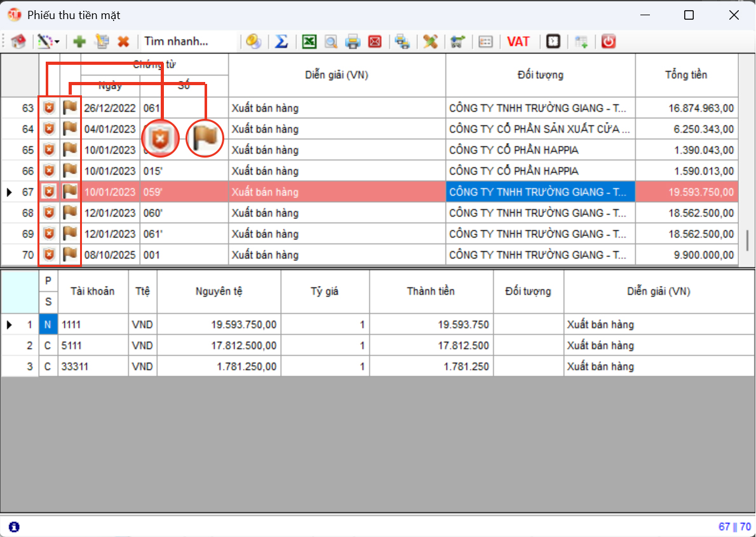The height and width of the screenshot is (537, 756).
Task: Export to Excel using green icon
Action: [x=309, y=42]
